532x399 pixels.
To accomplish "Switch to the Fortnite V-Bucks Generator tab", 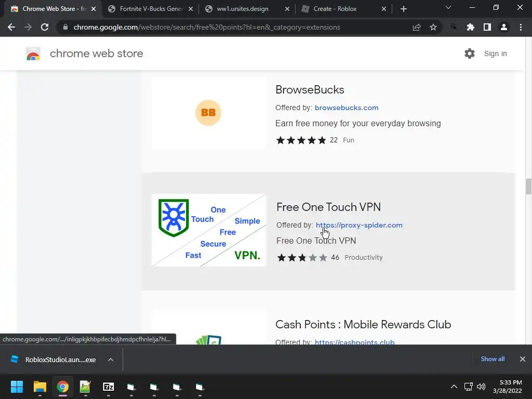I will [151, 9].
